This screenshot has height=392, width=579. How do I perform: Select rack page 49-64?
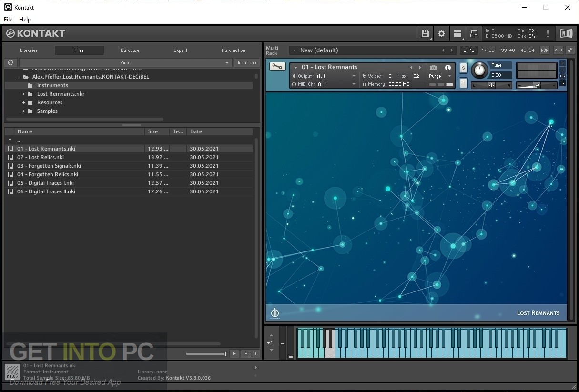(x=528, y=50)
